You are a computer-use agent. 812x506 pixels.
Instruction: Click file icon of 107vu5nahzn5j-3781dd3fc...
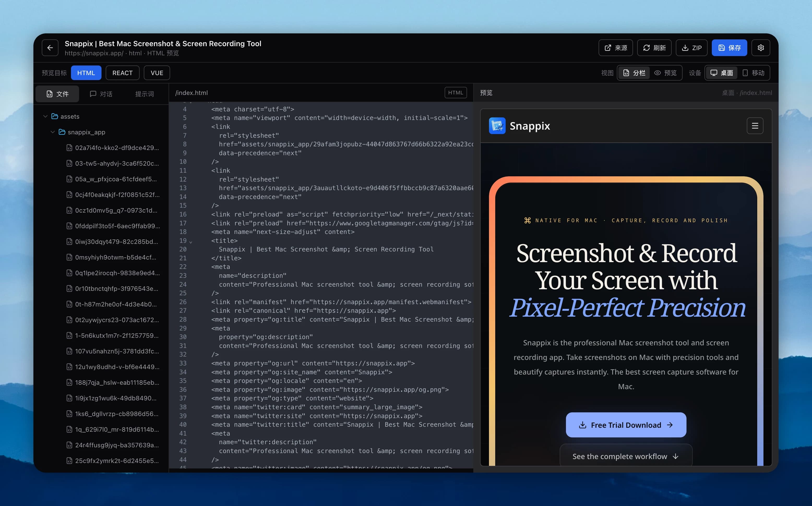(69, 351)
